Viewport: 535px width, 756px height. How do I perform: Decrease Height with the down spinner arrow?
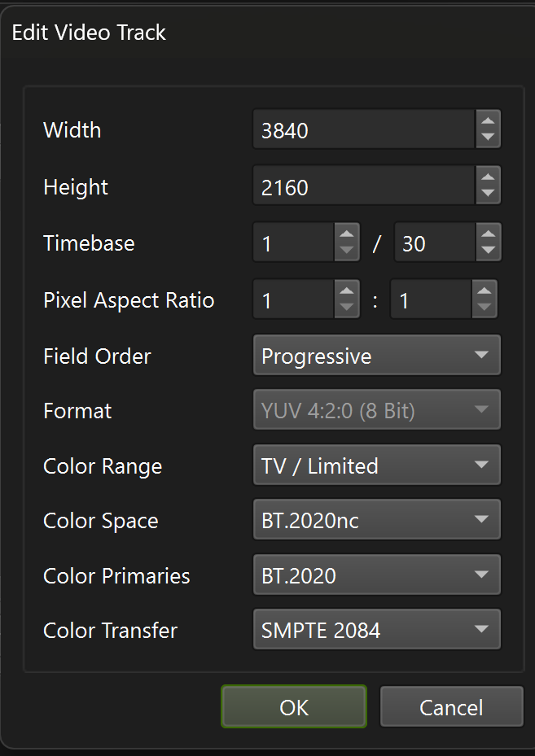pos(488,194)
